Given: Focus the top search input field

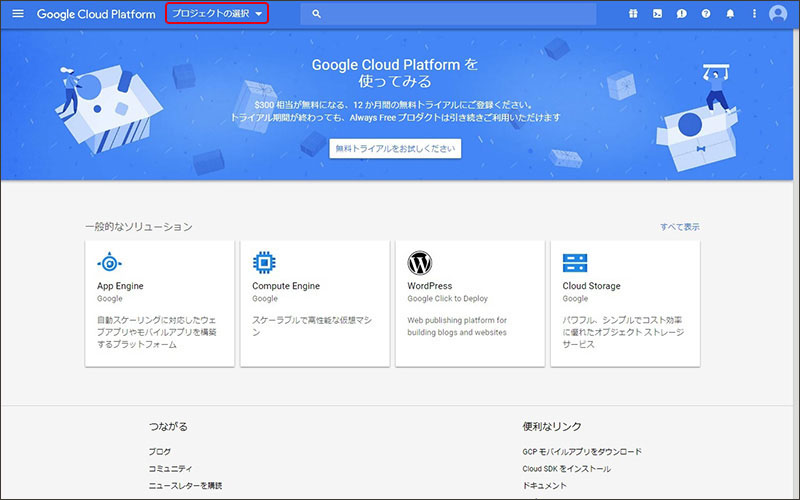Looking at the screenshot, I should (x=448, y=14).
